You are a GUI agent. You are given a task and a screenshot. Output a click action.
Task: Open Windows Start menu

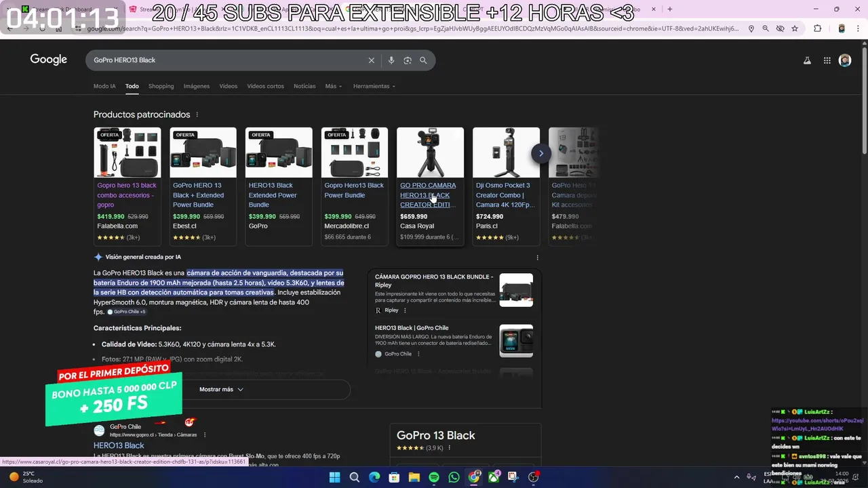click(x=334, y=477)
